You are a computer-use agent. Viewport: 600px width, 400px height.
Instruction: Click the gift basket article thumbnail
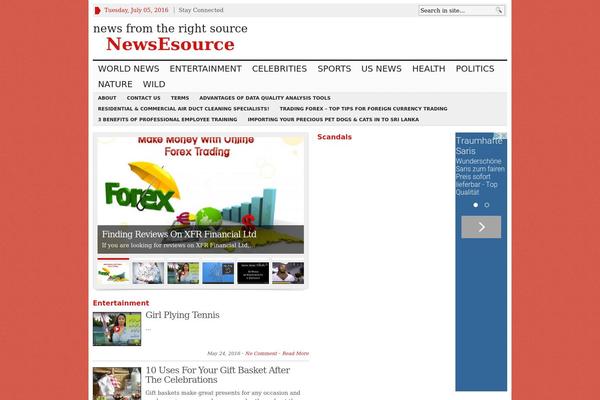point(117,384)
